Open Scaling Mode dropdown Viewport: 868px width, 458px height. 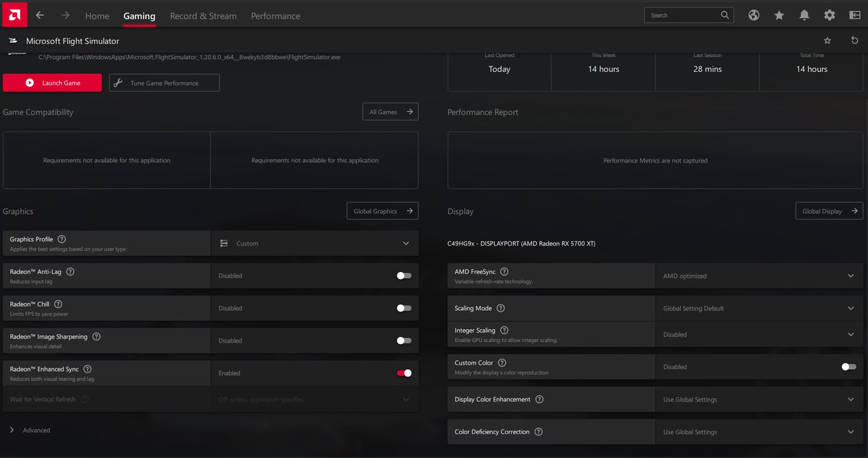759,308
